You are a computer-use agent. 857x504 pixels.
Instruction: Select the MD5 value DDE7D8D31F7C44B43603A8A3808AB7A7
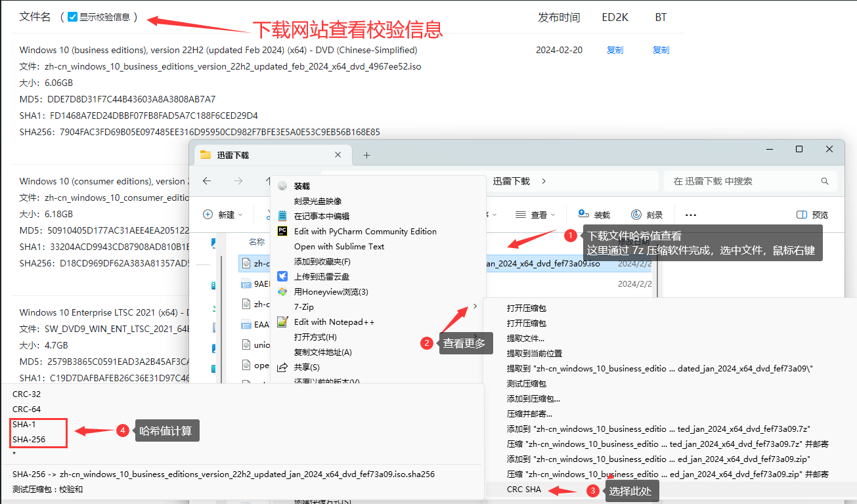(131, 99)
